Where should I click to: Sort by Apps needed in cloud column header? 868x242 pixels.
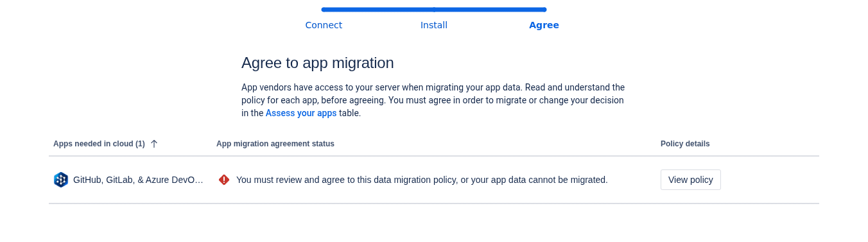99,144
